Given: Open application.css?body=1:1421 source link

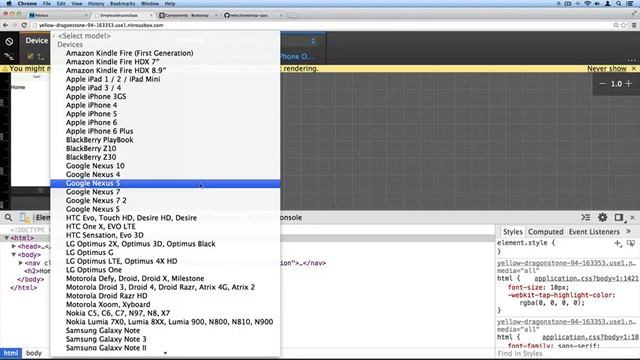Looking at the screenshot, I should [x=586, y=278].
